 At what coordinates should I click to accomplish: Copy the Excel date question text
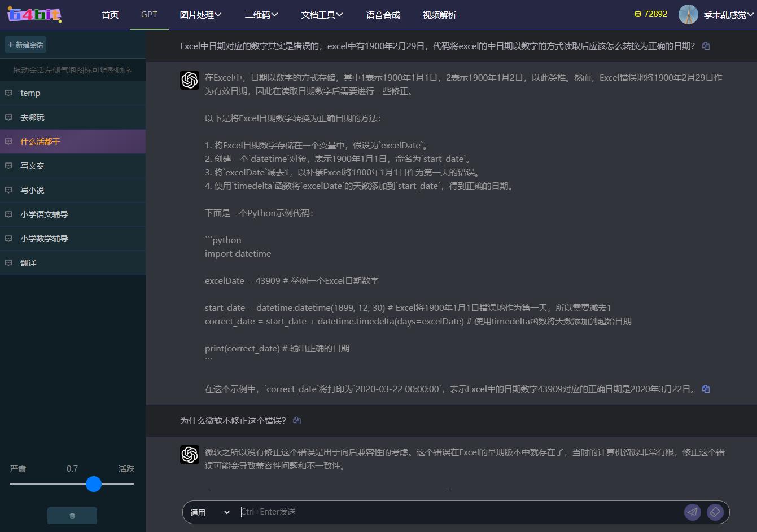point(706,47)
